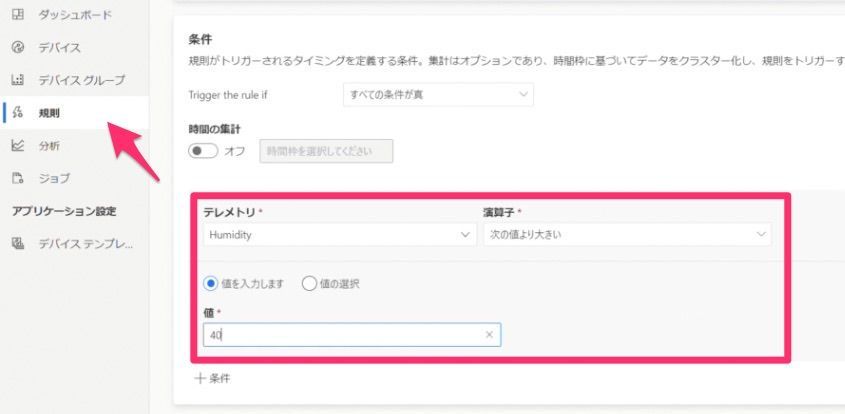
Task: Select the 値の選択 radio button
Action: point(309,283)
